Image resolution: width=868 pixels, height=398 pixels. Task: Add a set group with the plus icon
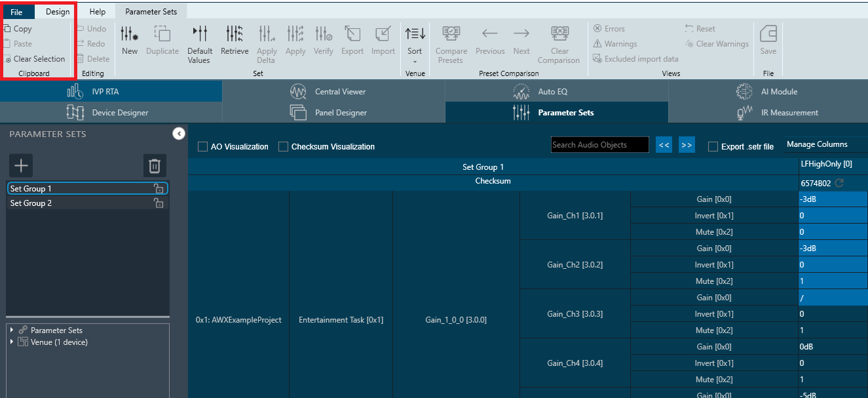(x=22, y=166)
